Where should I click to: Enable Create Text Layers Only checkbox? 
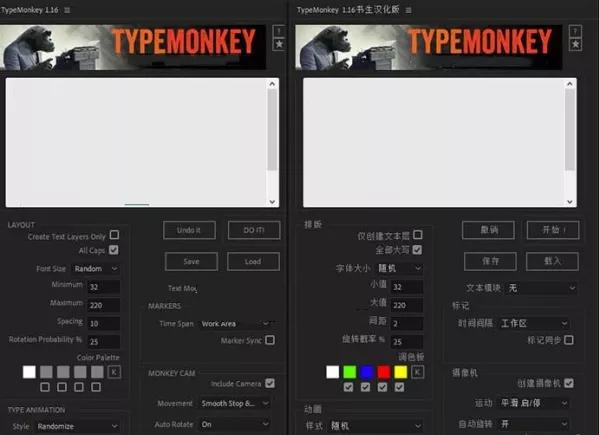[114, 234]
